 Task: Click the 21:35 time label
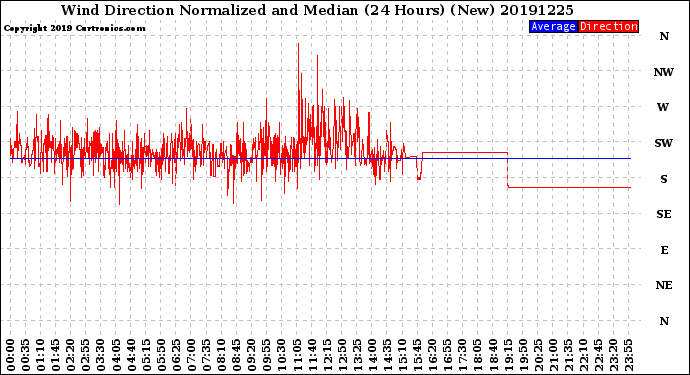point(568,355)
